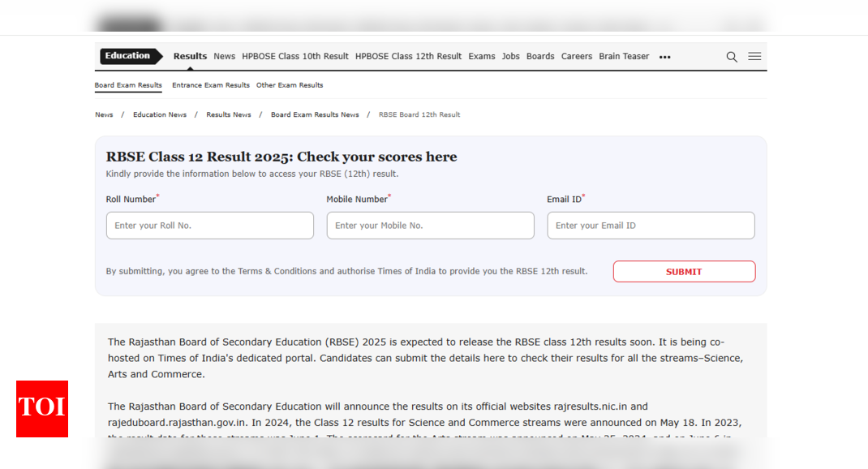This screenshot has height=469, width=868.
Task: Focus the Email ID input field
Action: pyautogui.click(x=651, y=226)
